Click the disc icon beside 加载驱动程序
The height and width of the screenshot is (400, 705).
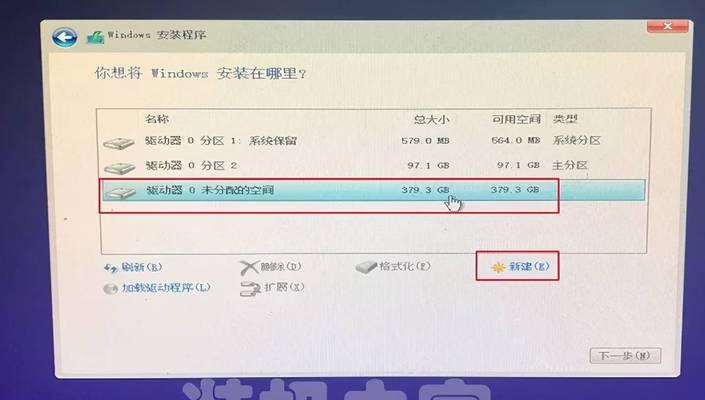(x=111, y=289)
